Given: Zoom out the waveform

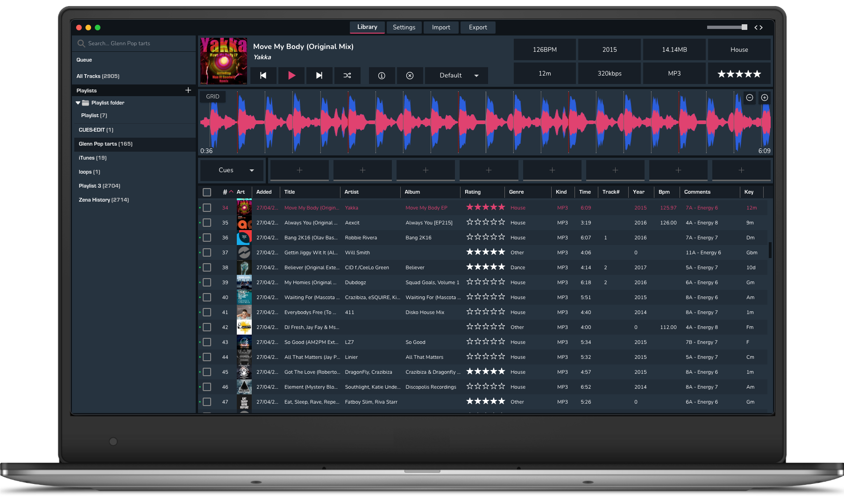Looking at the screenshot, I should click(x=750, y=98).
